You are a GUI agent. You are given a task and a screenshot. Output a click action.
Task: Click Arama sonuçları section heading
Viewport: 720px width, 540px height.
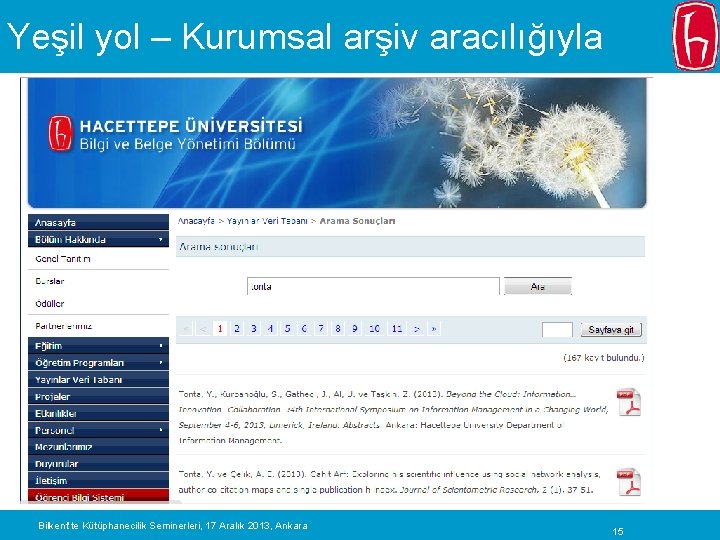(x=219, y=247)
